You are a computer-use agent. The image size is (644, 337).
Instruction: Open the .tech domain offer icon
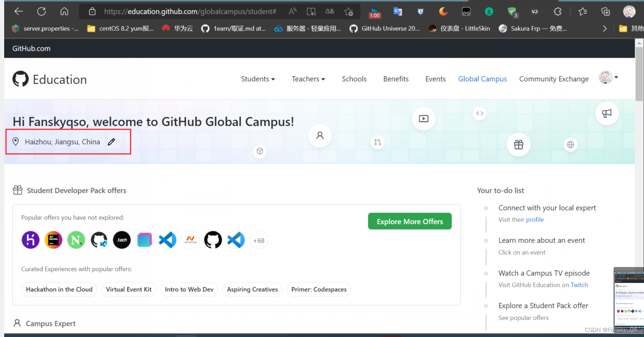122,240
